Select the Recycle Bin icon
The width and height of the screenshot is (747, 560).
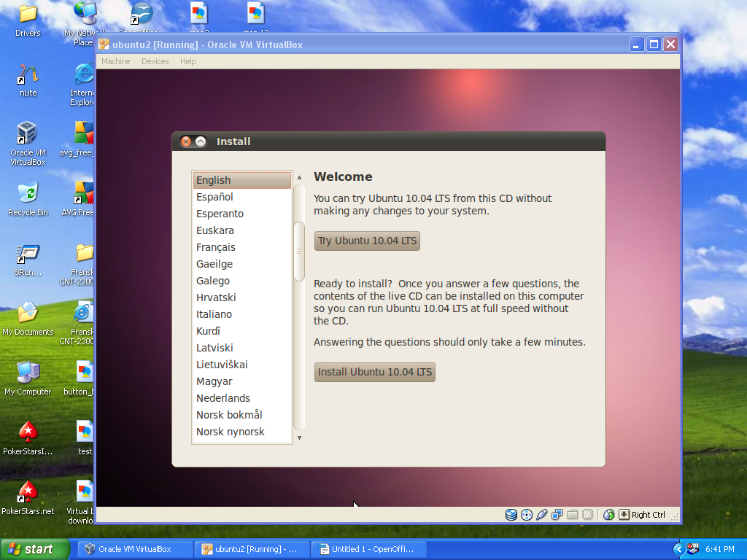28,199
